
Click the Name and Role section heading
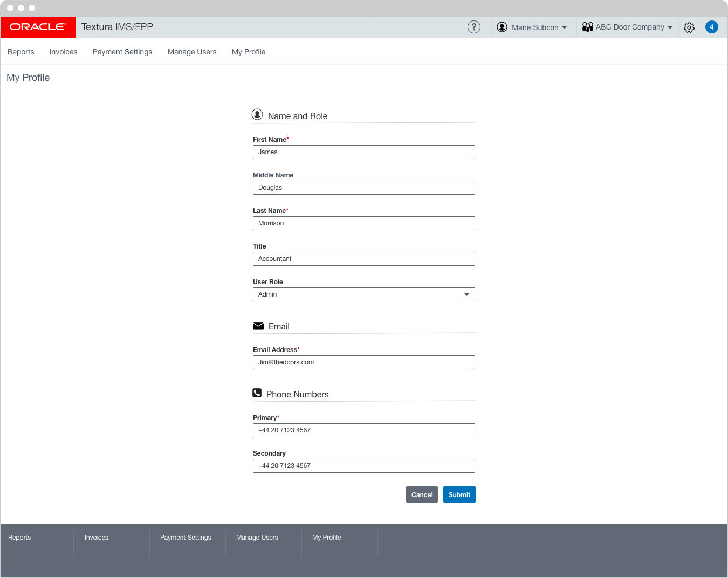point(298,116)
